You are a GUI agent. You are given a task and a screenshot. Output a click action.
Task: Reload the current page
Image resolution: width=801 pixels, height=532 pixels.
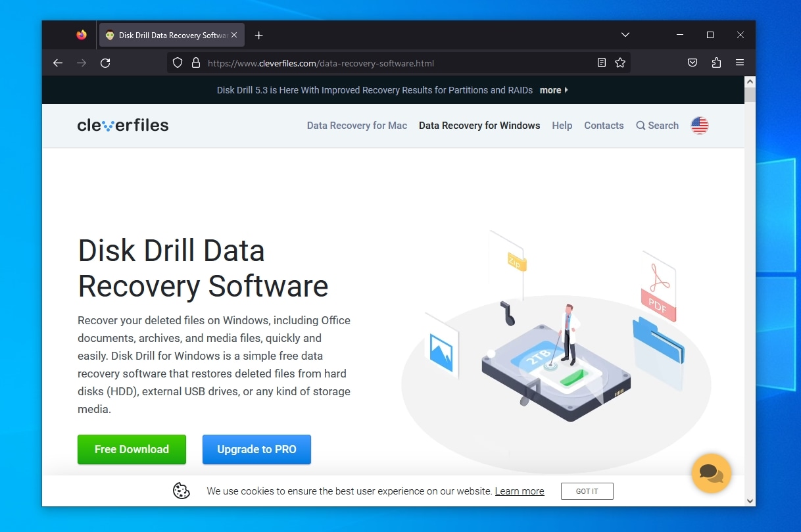[105, 63]
